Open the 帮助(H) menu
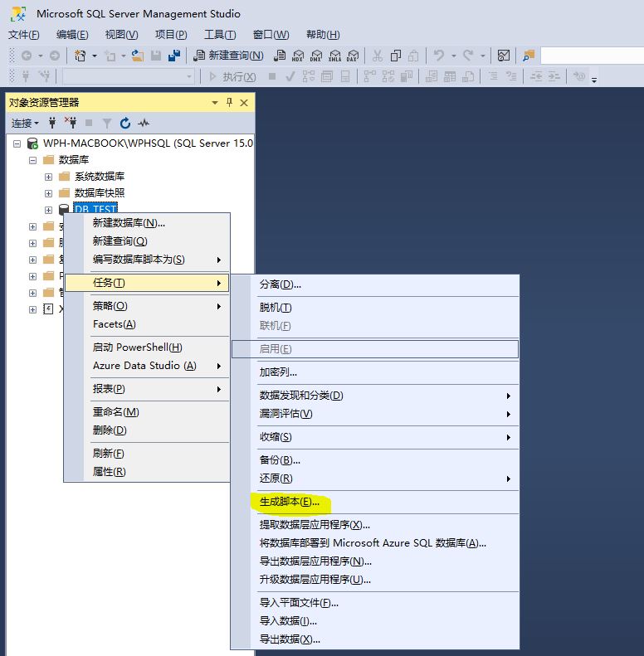The height and width of the screenshot is (656, 644). 323,34
